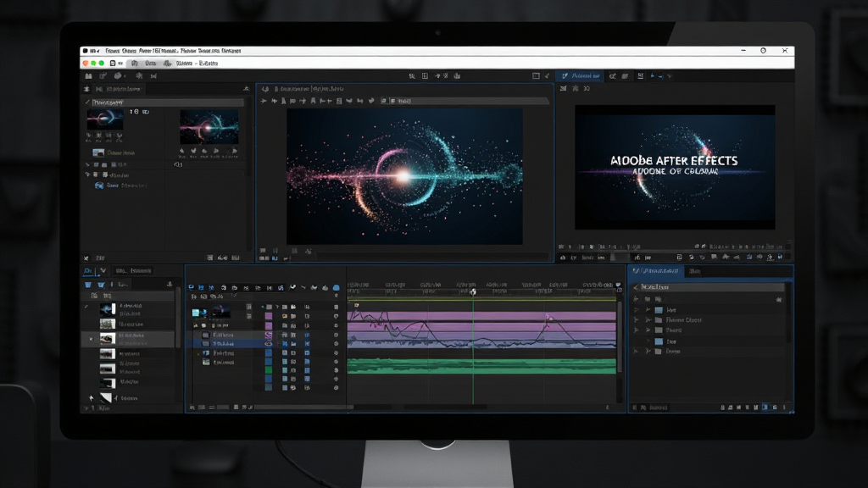Image resolution: width=868 pixels, height=488 pixels.
Task: Click the first arrow icon in the composition viewer toolbar
Action: coord(264,101)
